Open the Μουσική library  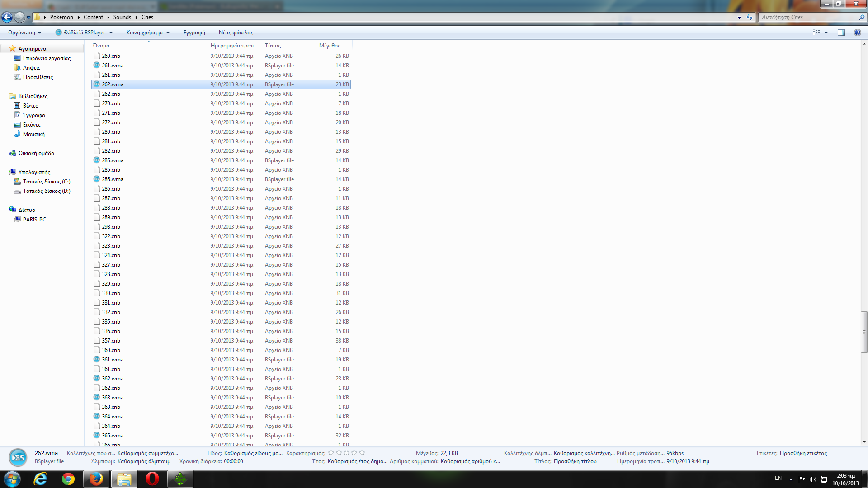coord(33,134)
